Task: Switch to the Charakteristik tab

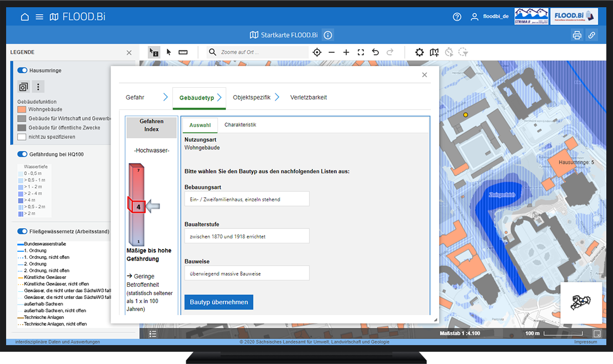Action: [x=240, y=125]
